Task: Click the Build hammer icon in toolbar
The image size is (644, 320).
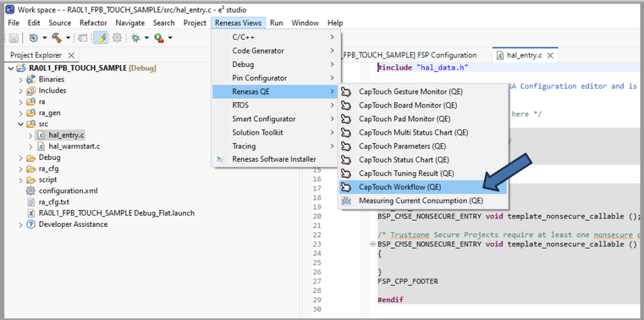Action: tap(57, 38)
